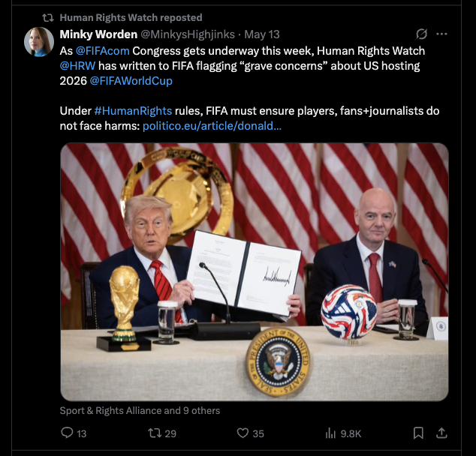This screenshot has width=476, height=456.
Task: Follow the @HRW mention link
Action: (x=77, y=66)
